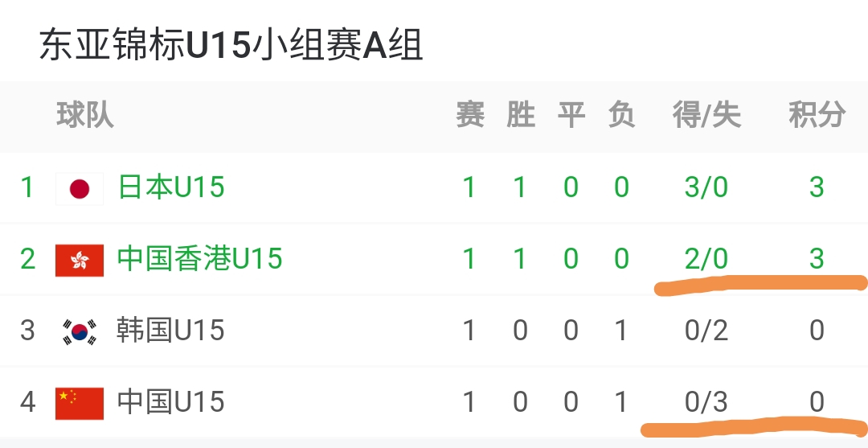Click the 得/失 column header
868x448 pixels.
click(706, 116)
